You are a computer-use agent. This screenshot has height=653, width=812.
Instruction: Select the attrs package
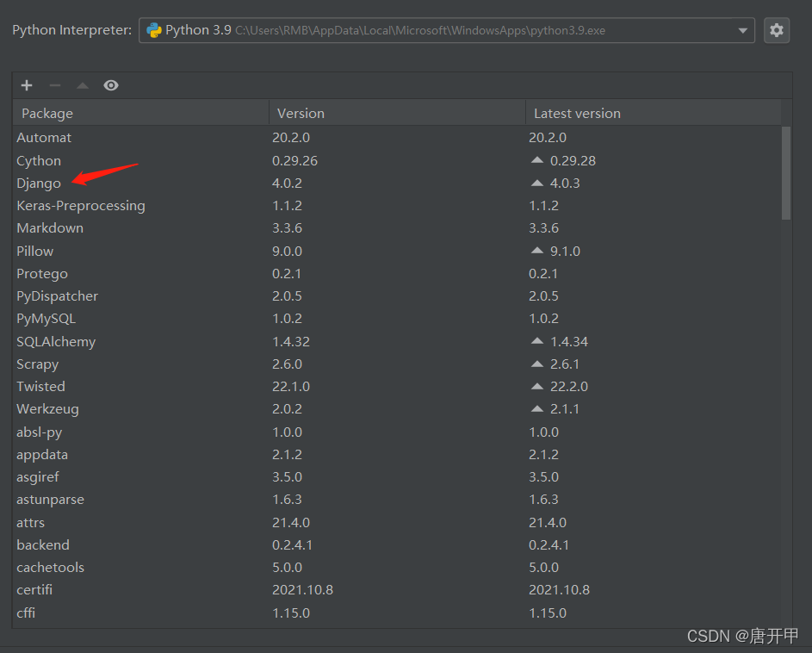[30, 523]
